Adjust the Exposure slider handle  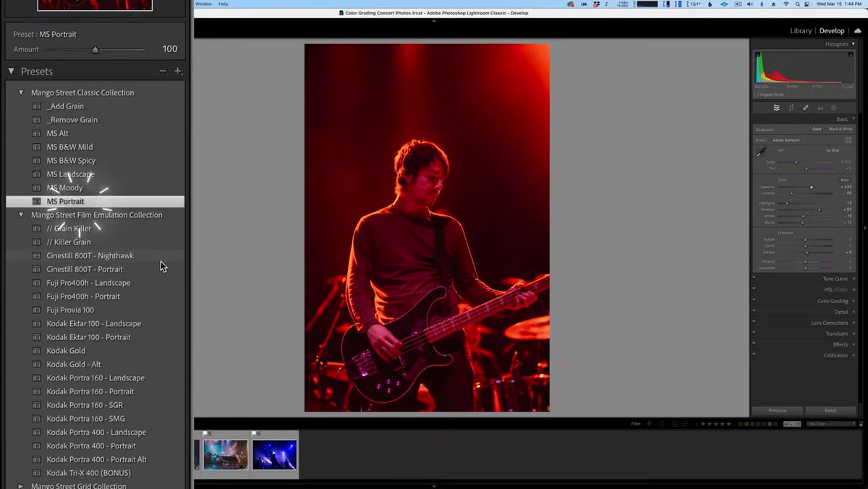pos(812,187)
